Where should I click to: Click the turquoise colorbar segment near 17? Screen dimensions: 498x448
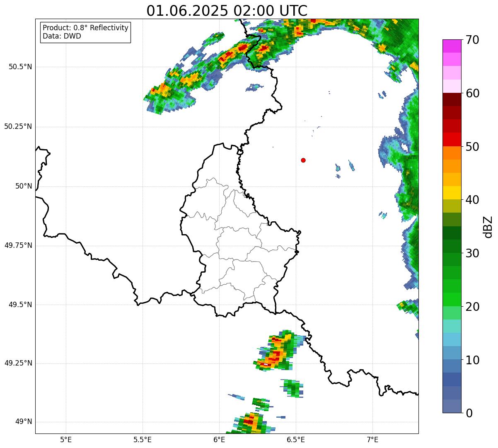pyautogui.click(x=452, y=326)
